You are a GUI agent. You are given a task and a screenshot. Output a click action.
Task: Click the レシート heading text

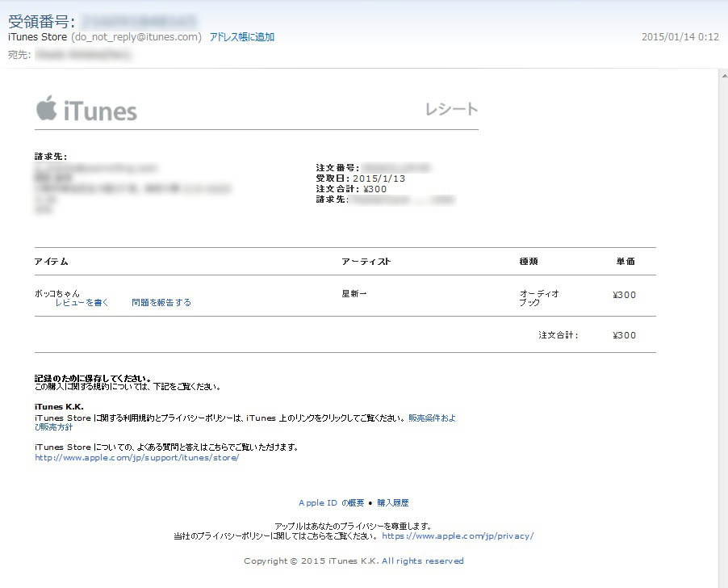tap(451, 110)
